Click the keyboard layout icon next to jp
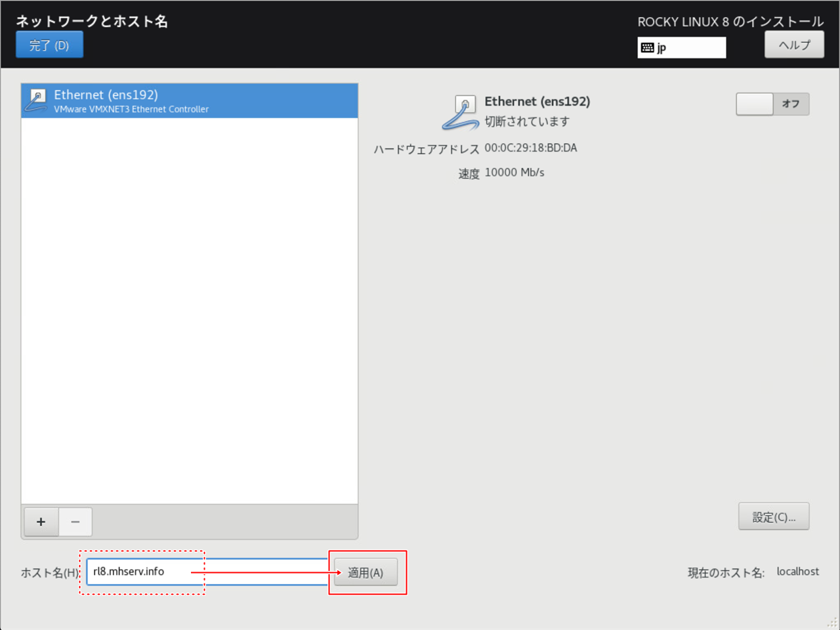 647,47
